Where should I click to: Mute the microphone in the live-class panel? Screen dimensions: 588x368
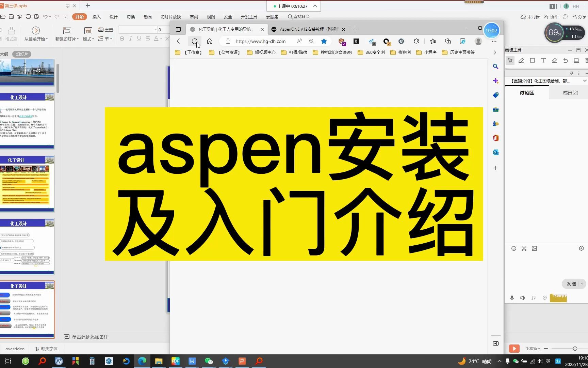click(512, 297)
